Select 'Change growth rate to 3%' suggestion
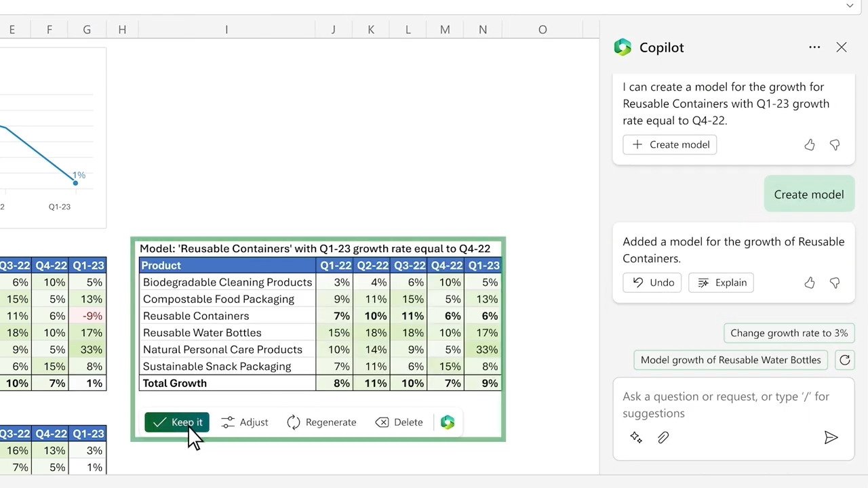The height and width of the screenshot is (488, 868). [789, 333]
